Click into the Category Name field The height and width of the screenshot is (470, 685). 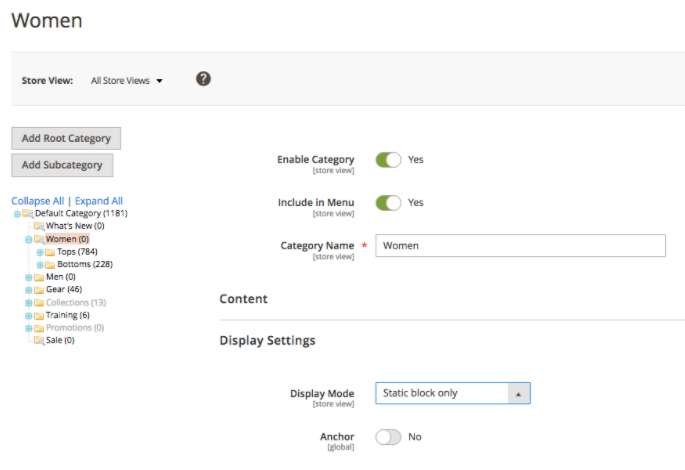pos(520,246)
